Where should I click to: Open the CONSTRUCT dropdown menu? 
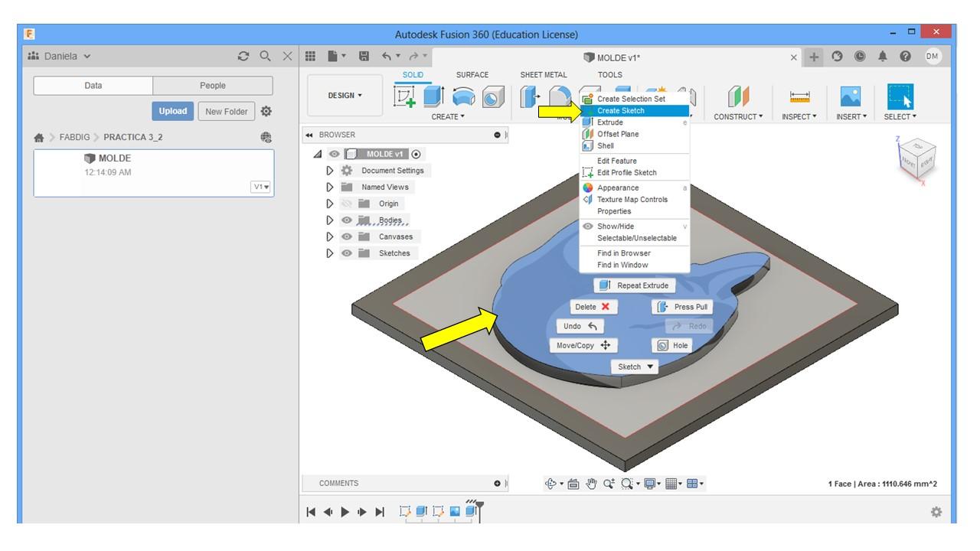click(738, 117)
